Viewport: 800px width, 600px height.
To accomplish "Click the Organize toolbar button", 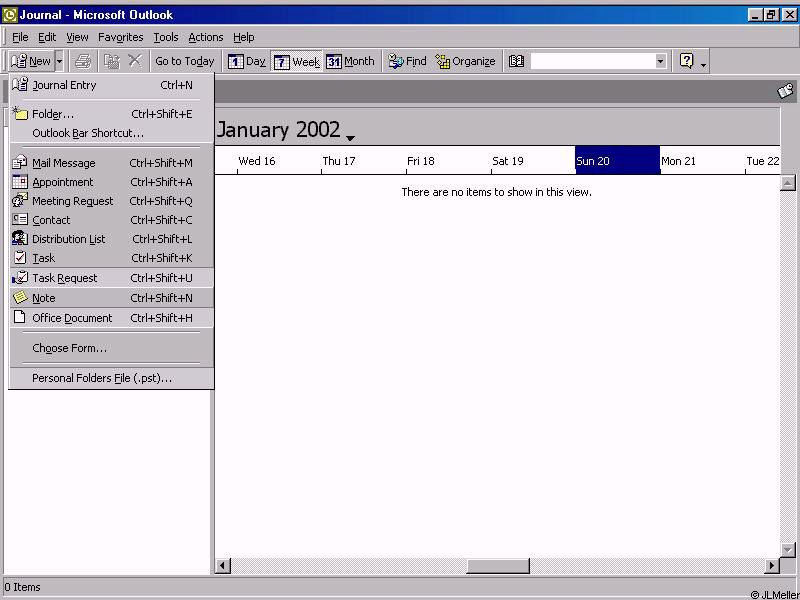I will (x=465, y=61).
